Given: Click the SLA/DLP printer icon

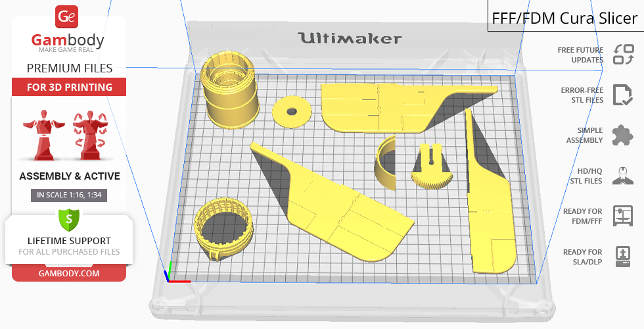Looking at the screenshot, I should click(x=623, y=257).
